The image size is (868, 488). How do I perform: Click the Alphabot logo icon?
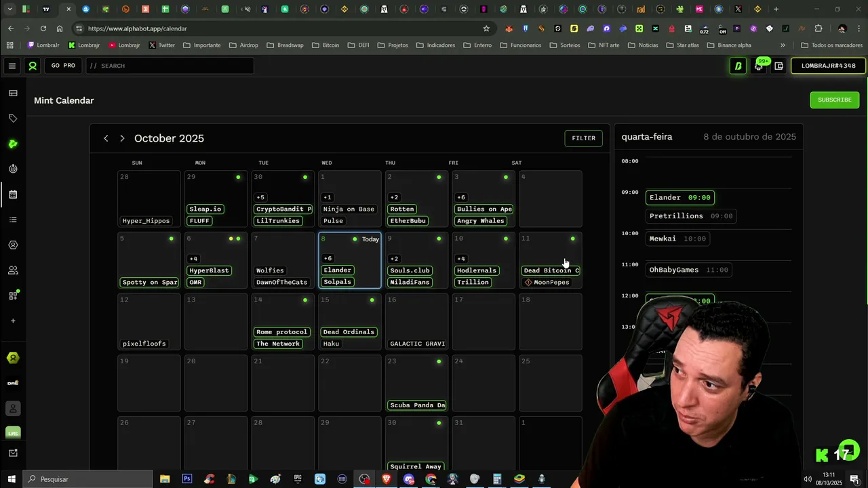pyautogui.click(x=33, y=66)
